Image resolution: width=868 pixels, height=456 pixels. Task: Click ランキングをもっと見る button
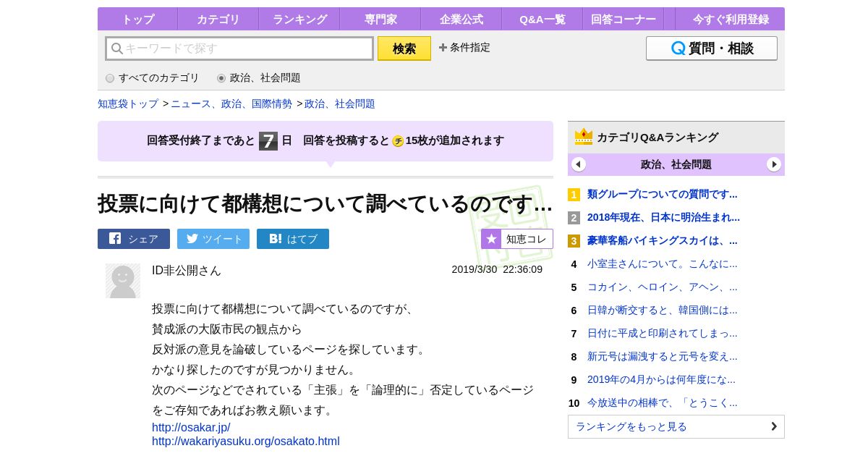(x=676, y=426)
